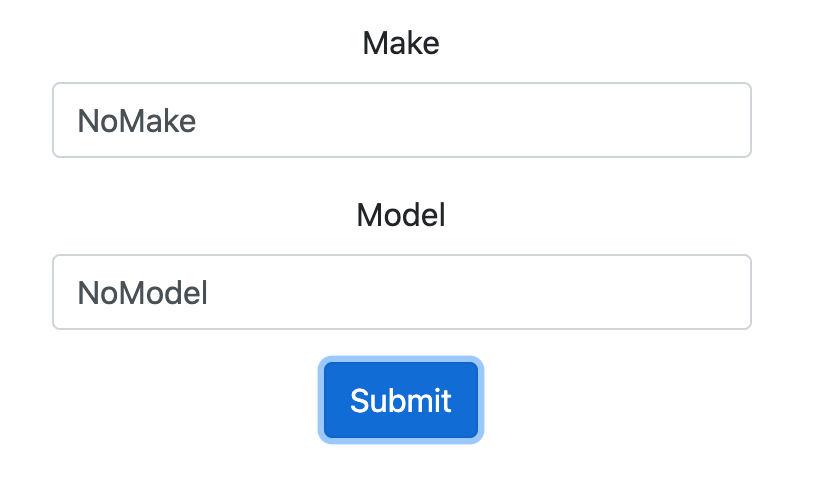Image resolution: width=828 pixels, height=492 pixels.
Task: Click the heading above the NoMake field
Action: (401, 43)
